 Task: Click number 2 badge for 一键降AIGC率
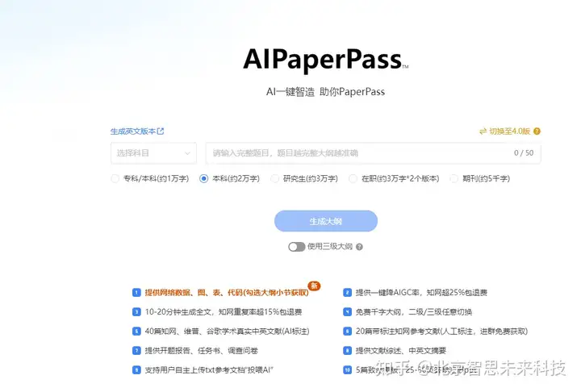pos(347,293)
